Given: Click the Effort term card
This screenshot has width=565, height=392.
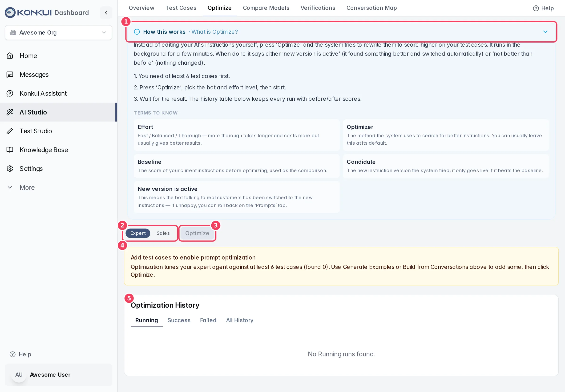Looking at the screenshot, I should tap(237, 135).
